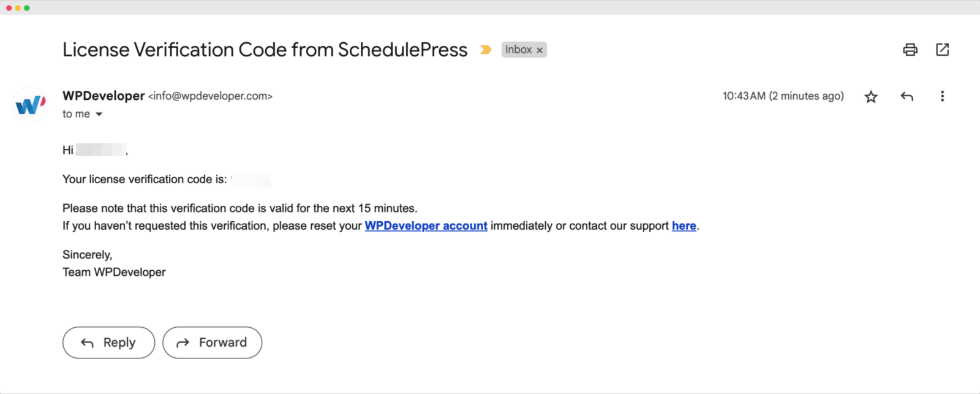
Task: Print the email using the printer icon
Action: (910, 50)
